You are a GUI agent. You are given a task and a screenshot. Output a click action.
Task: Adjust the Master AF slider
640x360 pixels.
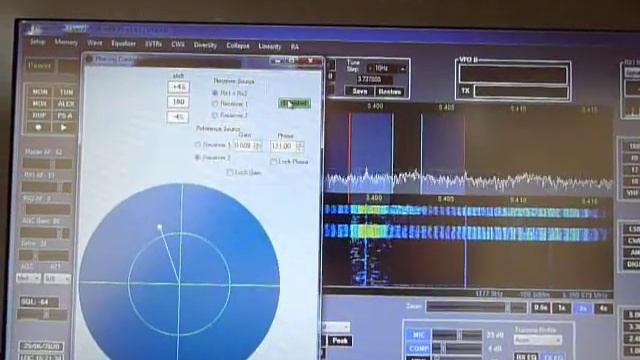coord(47,164)
